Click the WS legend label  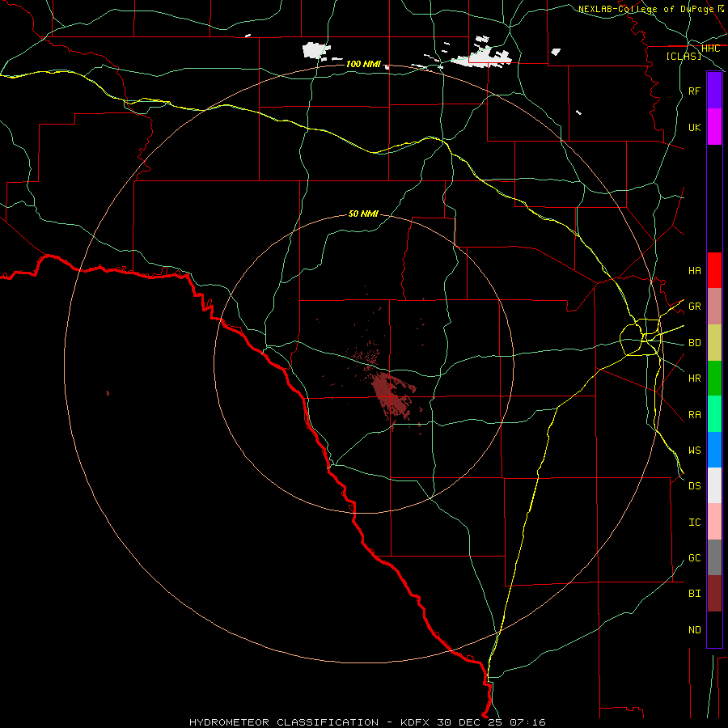pos(694,450)
